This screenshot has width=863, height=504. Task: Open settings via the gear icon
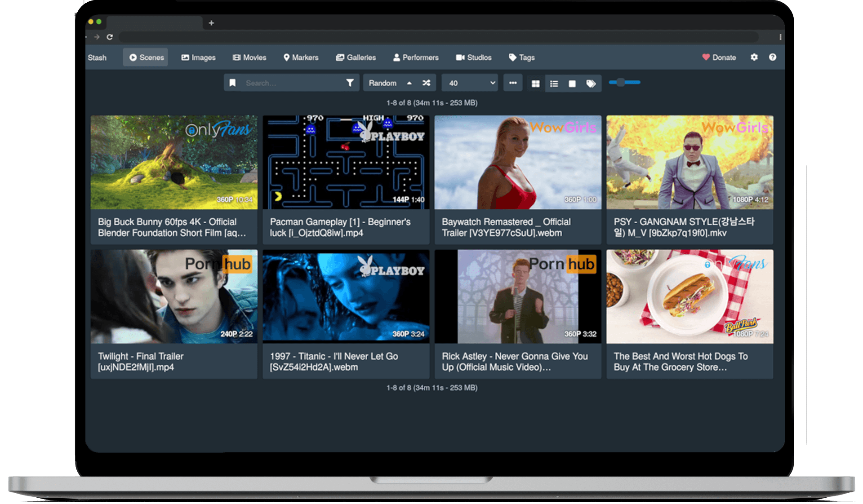pyautogui.click(x=754, y=57)
